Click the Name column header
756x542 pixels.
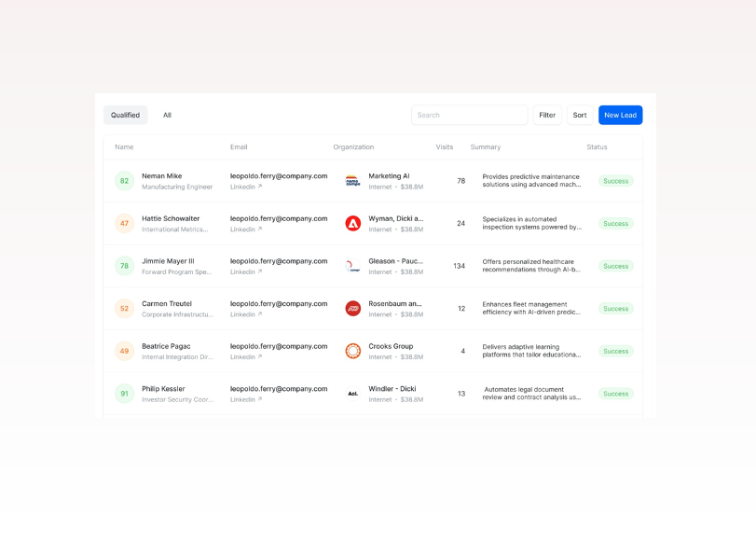point(121,146)
